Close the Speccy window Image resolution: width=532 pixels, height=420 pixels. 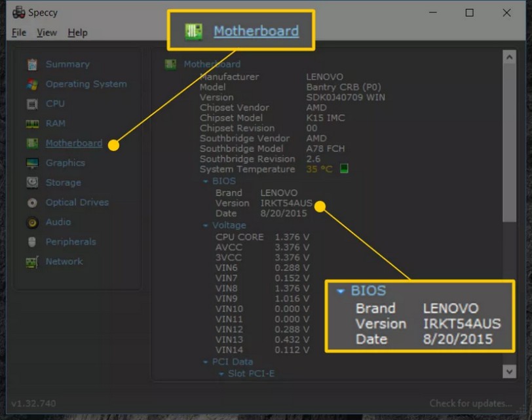pos(506,13)
